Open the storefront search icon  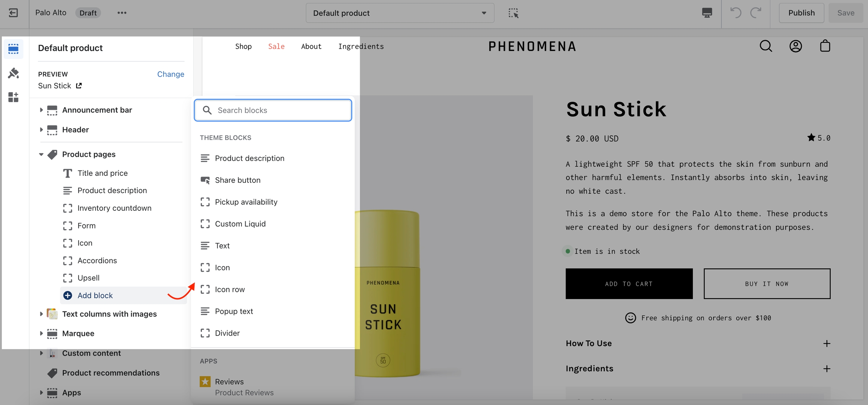click(766, 46)
